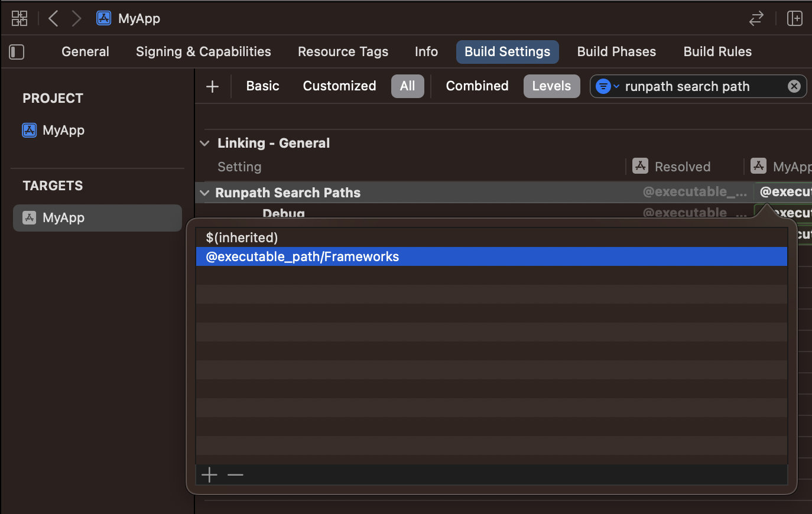Open the related items grid menu
Image resolution: width=812 pixels, height=514 pixels.
[x=20, y=18]
